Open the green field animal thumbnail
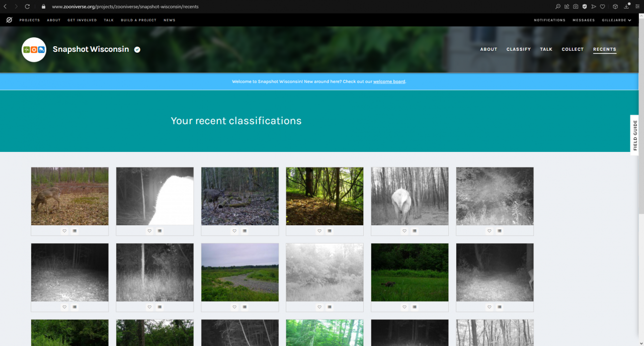Viewport: 644px width, 346px height. click(410, 272)
